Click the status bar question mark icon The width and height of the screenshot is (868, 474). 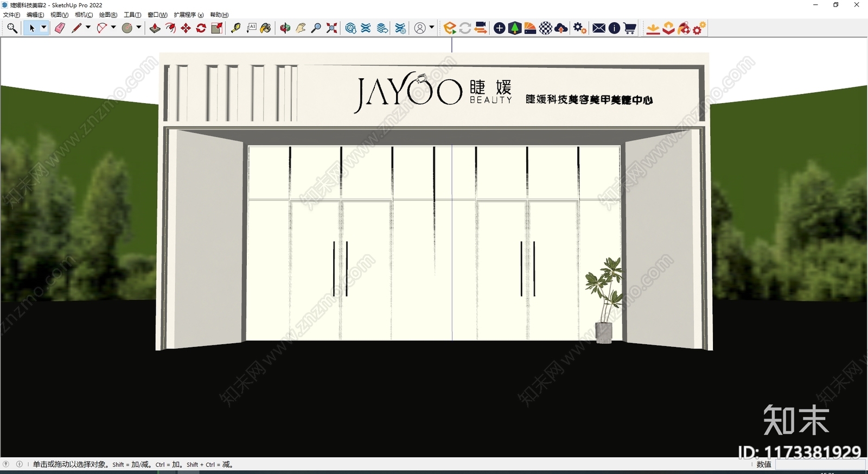pyautogui.click(x=6, y=464)
